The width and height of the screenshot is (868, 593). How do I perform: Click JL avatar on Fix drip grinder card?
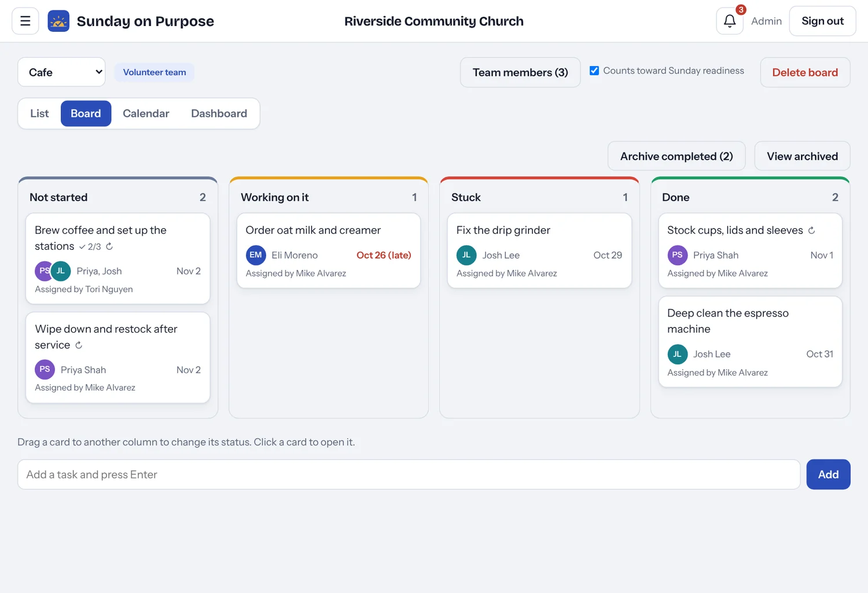pyautogui.click(x=466, y=255)
